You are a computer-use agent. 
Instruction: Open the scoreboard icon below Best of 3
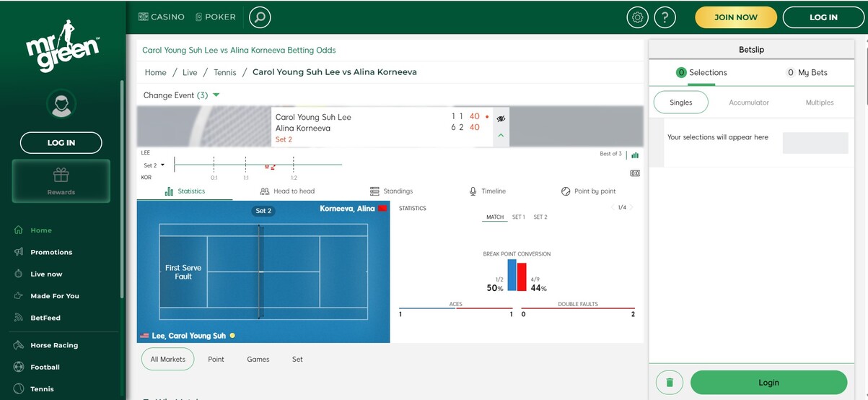click(635, 173)
